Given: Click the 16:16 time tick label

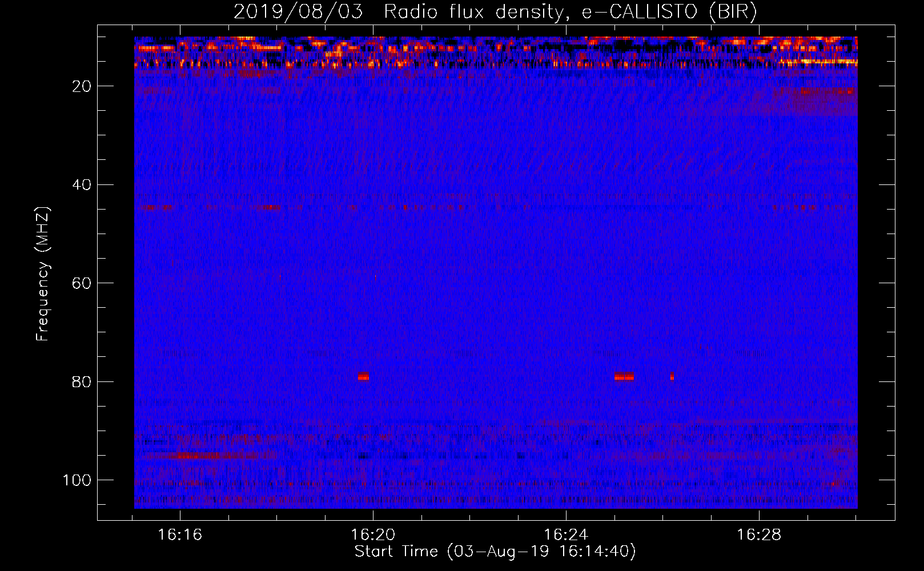Looking at the screenshot, I should coord(180,535).
